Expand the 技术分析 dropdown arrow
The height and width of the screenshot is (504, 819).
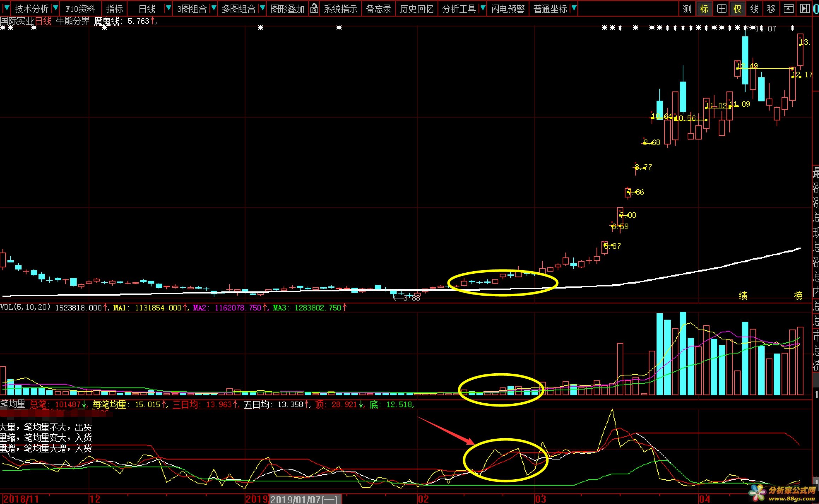point(55,8)
